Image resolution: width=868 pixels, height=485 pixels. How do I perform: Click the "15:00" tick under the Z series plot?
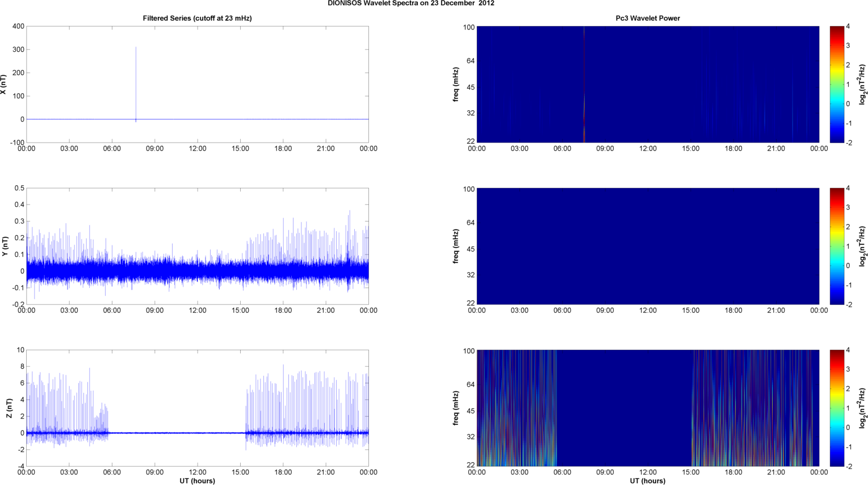(240, 472)
